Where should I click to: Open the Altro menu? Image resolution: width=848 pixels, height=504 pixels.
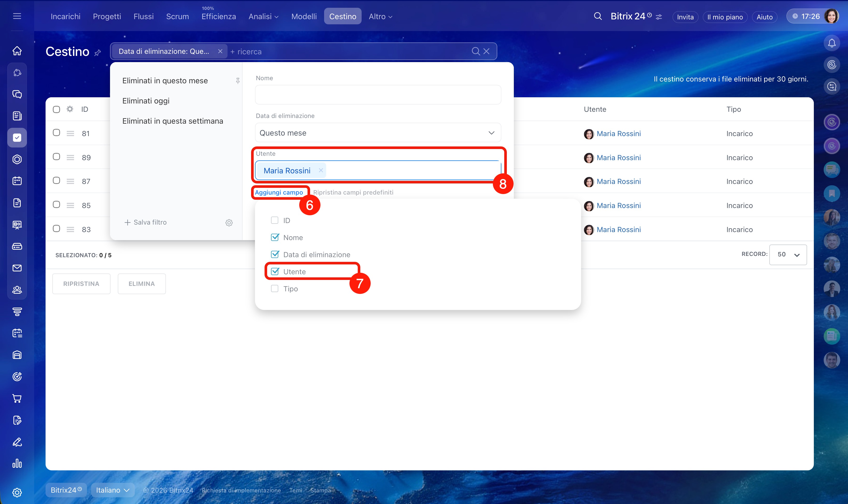pos(380,16)
